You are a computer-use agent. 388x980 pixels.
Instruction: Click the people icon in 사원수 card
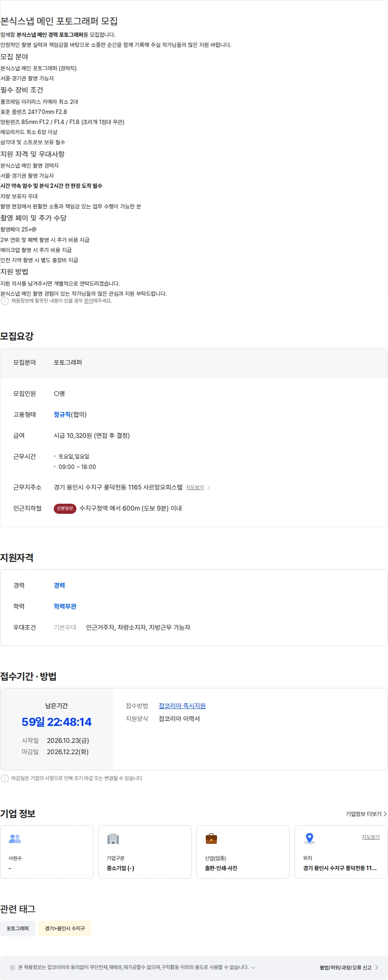[x=15, y=839]
